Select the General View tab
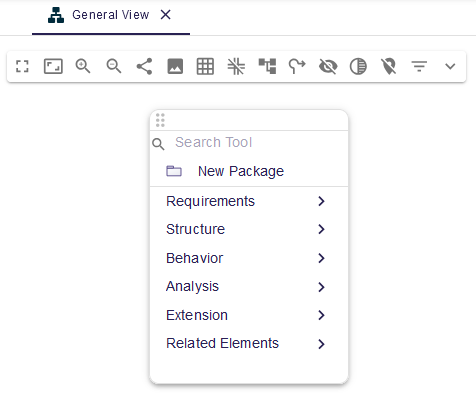The width and height of the screenshot is (476, 399). [x=111, y=17]
